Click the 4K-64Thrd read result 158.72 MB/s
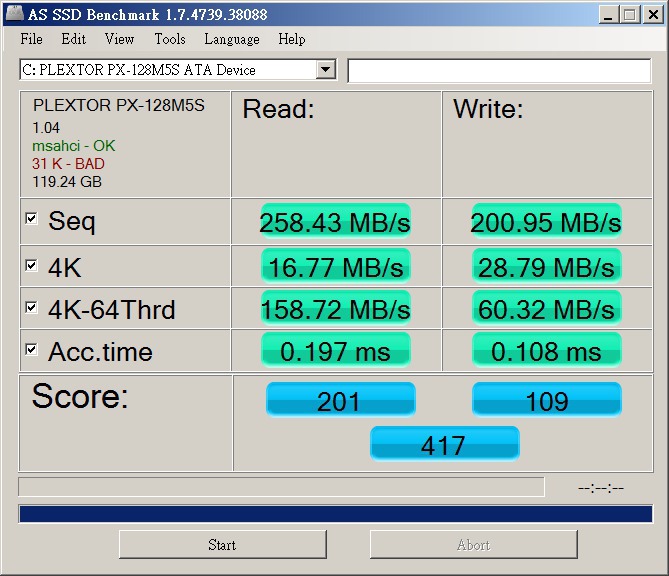The image size is (669, 576). coord(335,308)
